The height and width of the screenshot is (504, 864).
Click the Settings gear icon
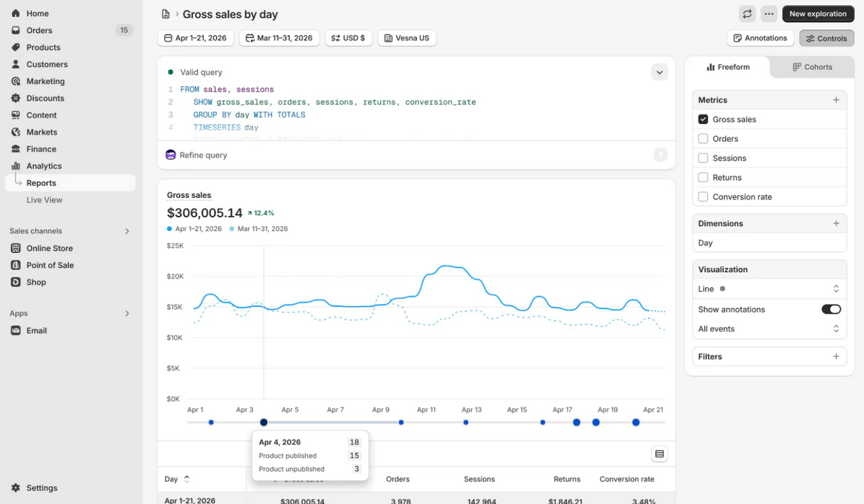(x=16, y=487)
